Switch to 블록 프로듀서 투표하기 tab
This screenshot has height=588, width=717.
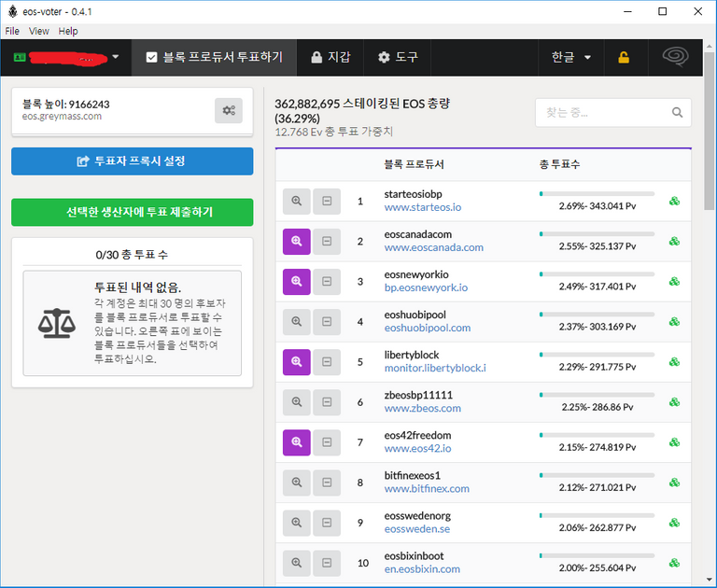coord(214,58)
